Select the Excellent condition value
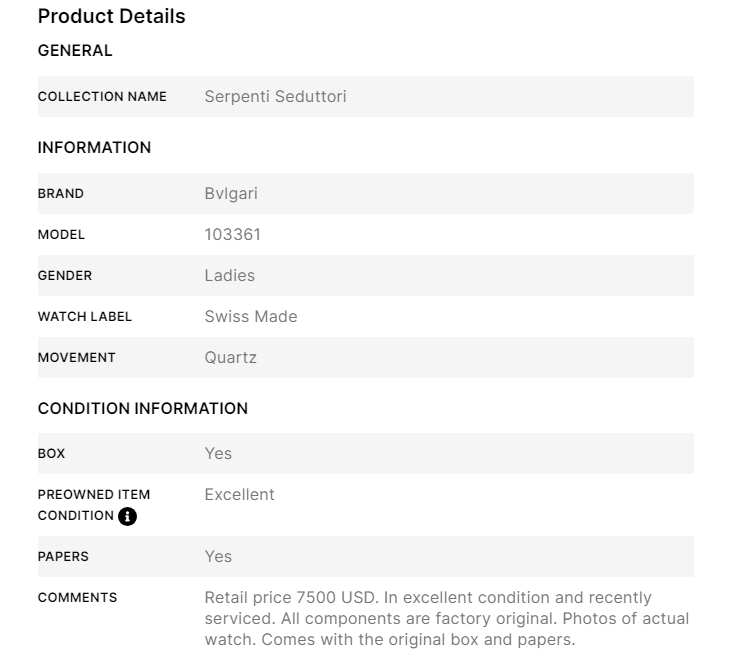This screenshot has width=730, height=672. [x=240, y=495]
